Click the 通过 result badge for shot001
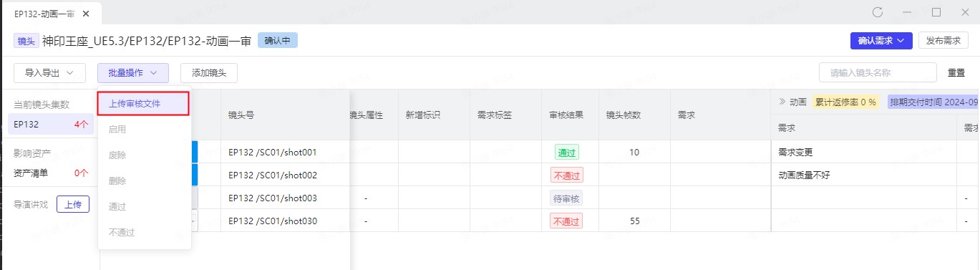 pyautogui.click(x=566, y=153)
